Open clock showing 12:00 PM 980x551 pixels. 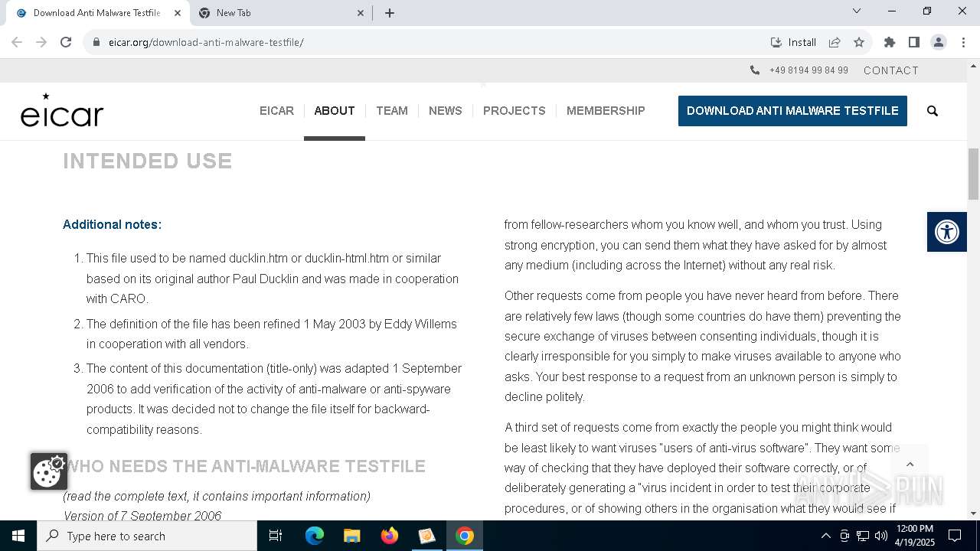tap(915, 536)
